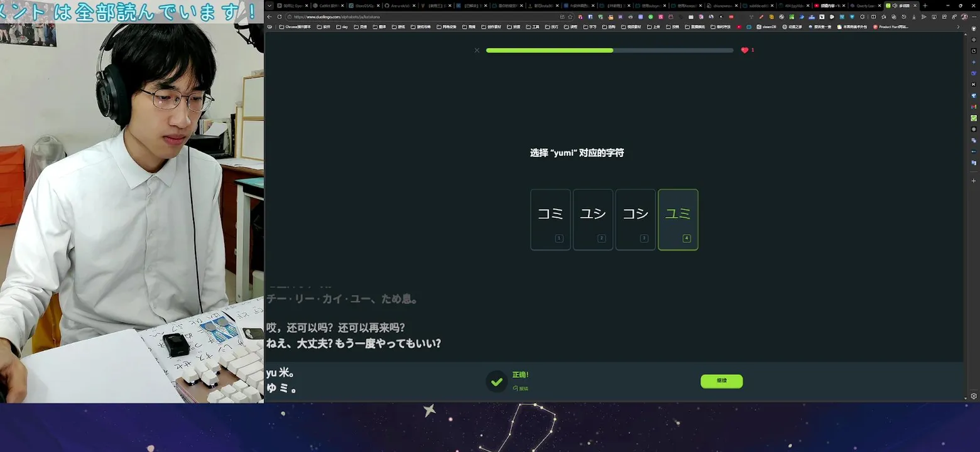Close the Duolingo lesson with the X icon
The width and height of the screenshot is (980, 452).
click(477, 50)
